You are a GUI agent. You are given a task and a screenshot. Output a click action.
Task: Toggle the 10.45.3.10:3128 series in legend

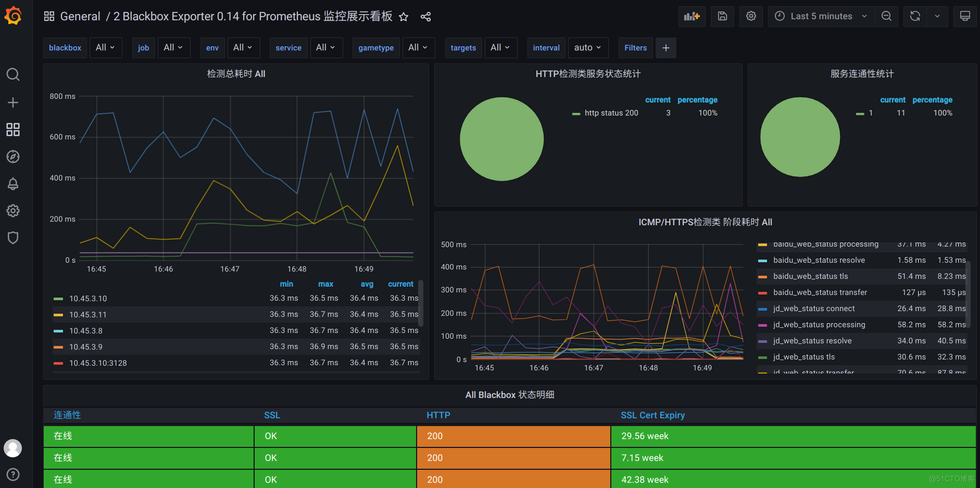pyautogui.click(x=98, y=363)
